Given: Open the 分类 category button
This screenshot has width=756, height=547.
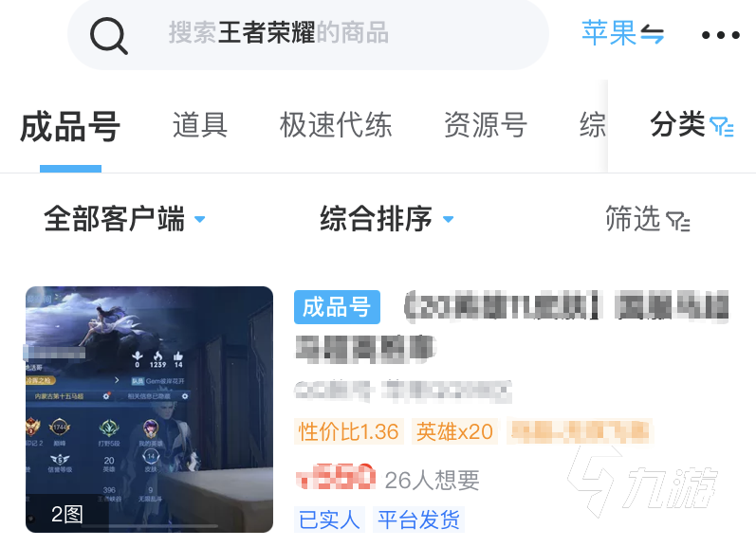Looking at the screenshot, I should tap(691, 125).
